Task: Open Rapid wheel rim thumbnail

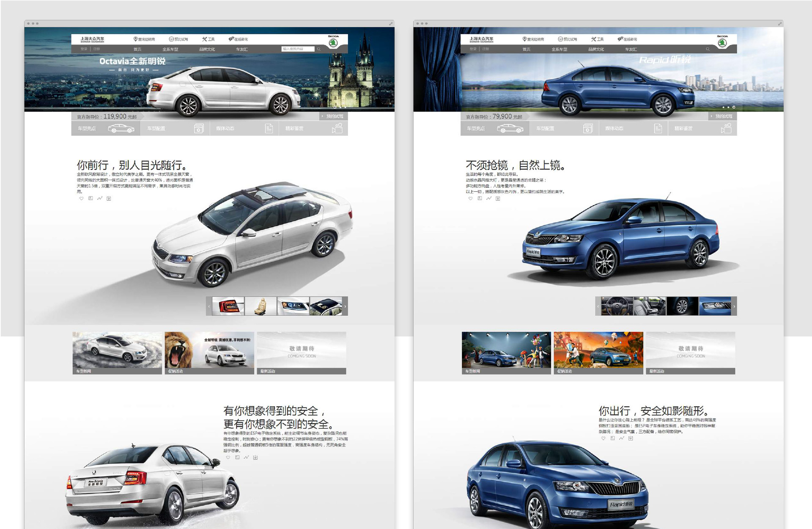Action: point(682,306)
